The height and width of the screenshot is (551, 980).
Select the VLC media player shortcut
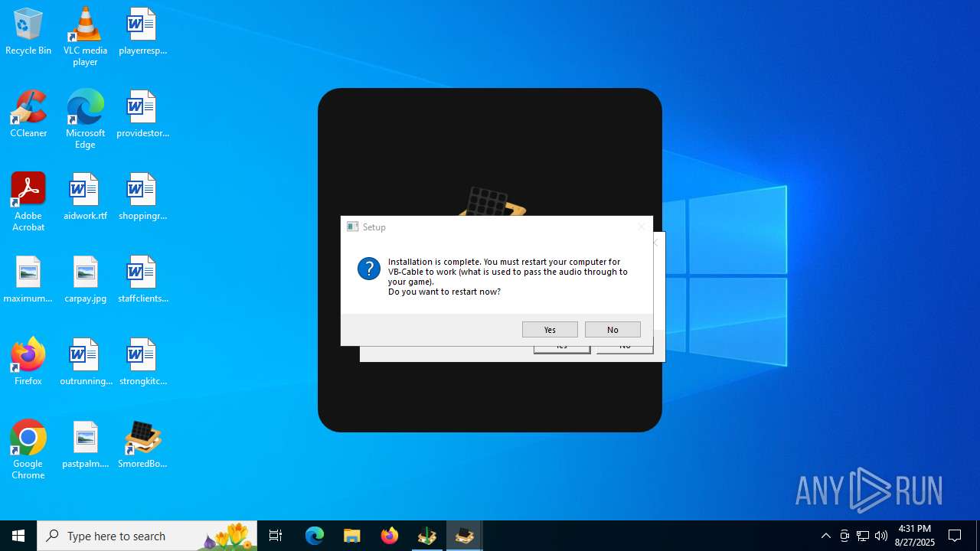(85, 37)
